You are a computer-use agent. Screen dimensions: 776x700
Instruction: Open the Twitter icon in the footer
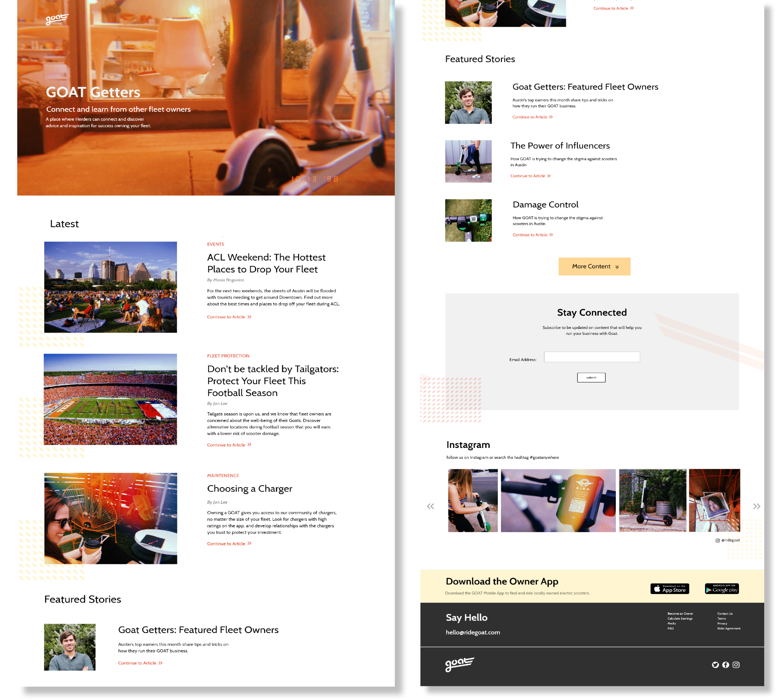coord(715,665)
